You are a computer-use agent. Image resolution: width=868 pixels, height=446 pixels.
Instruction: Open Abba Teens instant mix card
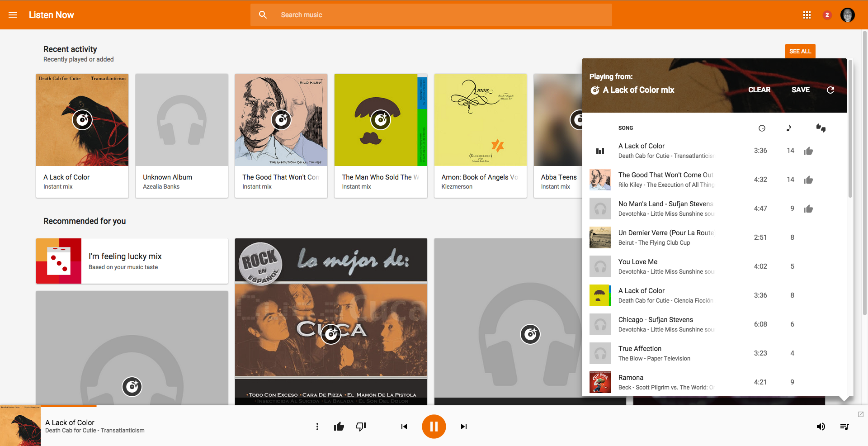558,136
